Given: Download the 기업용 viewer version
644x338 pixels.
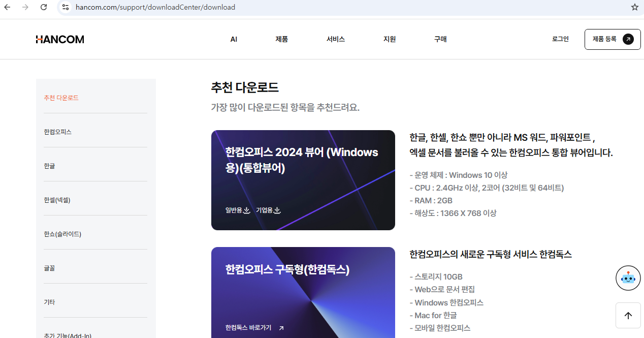Looking at the screenshot, I should 269,210.
